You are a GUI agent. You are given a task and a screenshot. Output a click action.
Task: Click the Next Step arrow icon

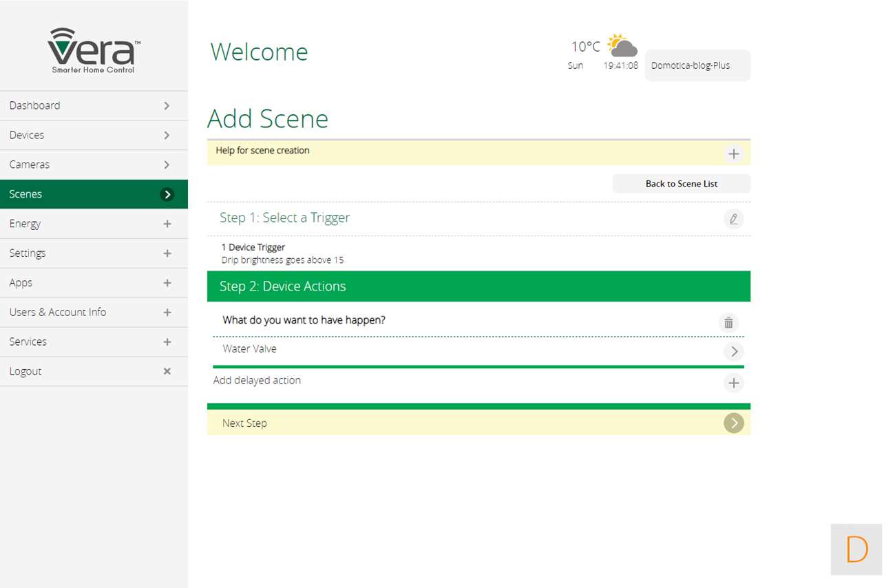tap(733, 423)
